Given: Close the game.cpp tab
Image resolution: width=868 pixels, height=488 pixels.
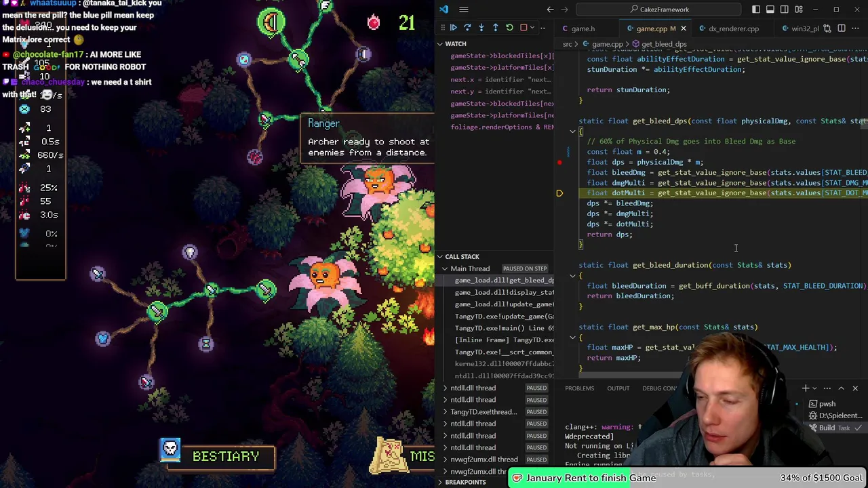Looking at the screenshot, I should 683,28.
